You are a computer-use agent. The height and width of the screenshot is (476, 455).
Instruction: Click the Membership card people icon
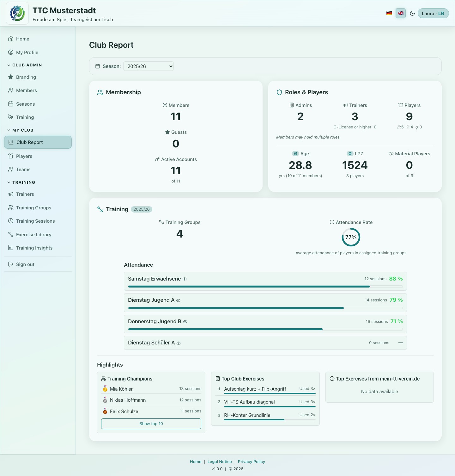(100, 92)
